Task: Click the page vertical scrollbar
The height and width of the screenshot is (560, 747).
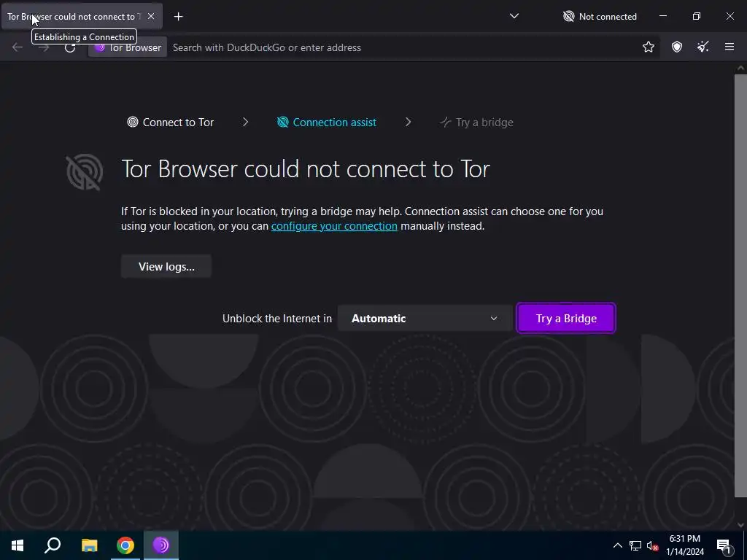Action: point(740,285)
